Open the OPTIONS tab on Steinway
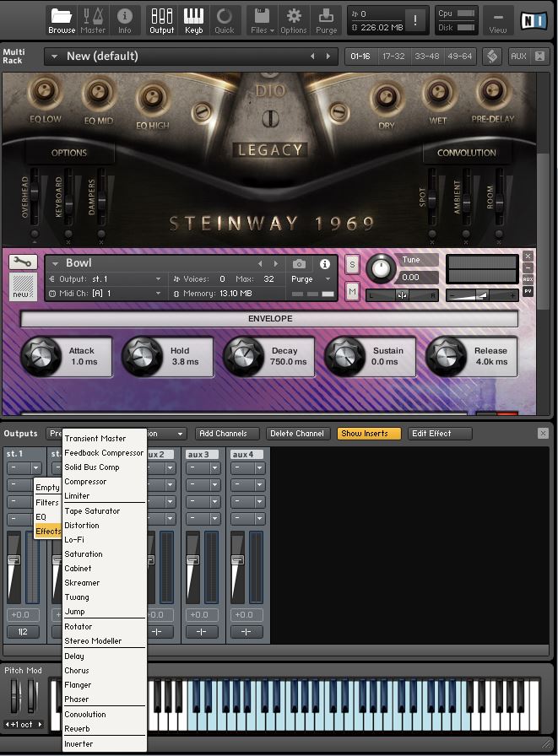The height and width of the screenshot is (756, 558). pyautogui.click(x=69, y=153)
